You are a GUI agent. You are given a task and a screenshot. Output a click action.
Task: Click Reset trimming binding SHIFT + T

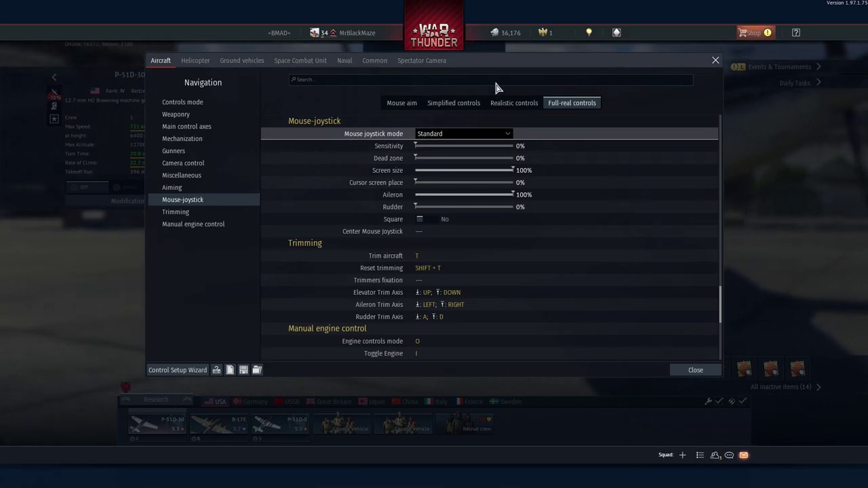point(428,268)
